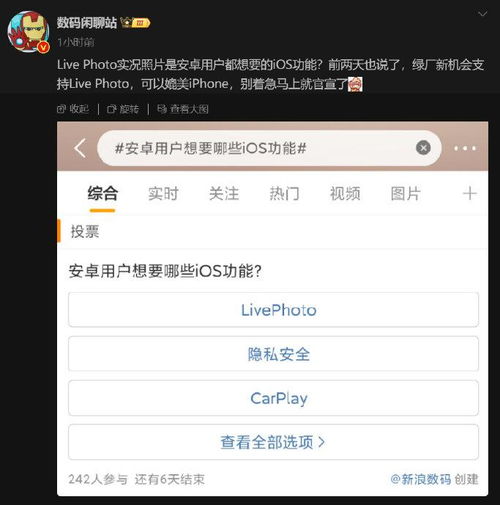Expand the post options chevron at top right
The image size is (500, 505).
click(482, 14)
